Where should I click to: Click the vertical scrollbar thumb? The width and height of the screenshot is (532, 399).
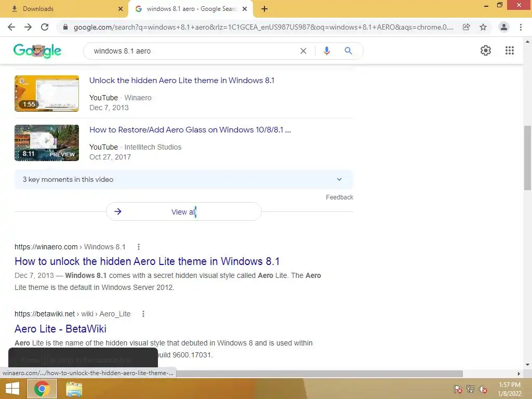coord(527,158)
